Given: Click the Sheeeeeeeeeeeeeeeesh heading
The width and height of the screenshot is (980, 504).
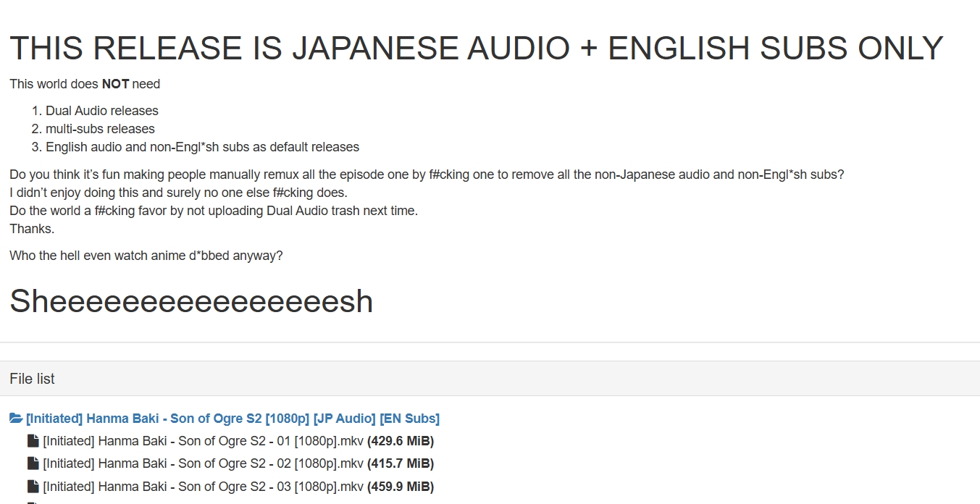Looking at the screenshot, I should [x=191, y=301].
